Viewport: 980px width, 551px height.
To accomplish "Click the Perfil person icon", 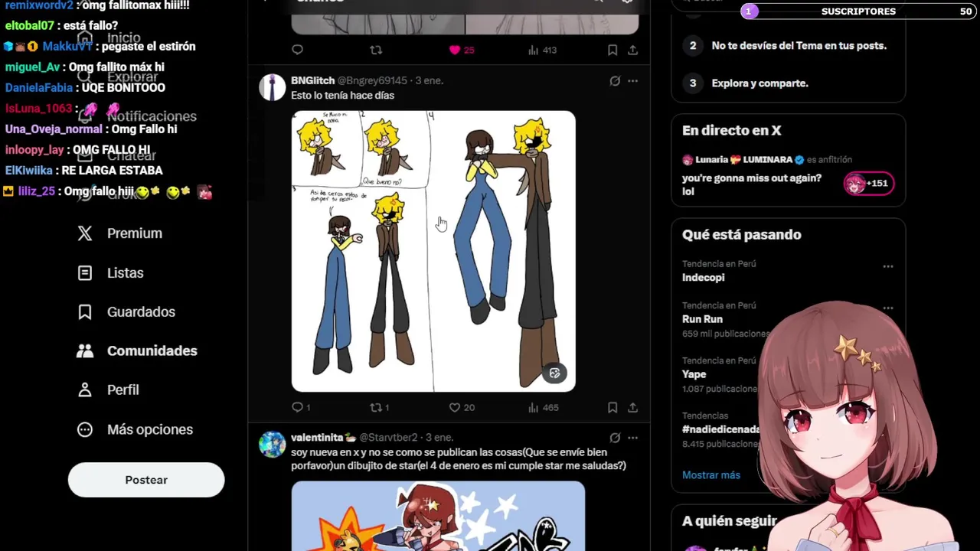I will point(85,390).
